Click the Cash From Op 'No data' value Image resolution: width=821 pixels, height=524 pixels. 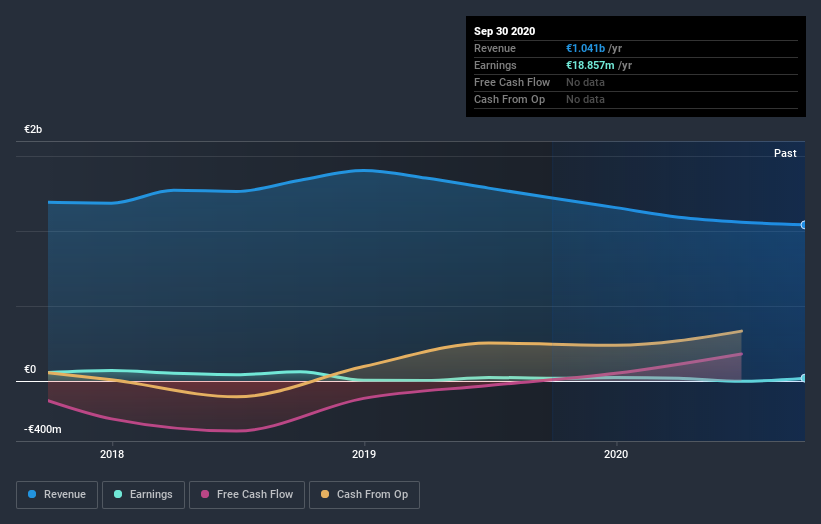pyautogui.click(x=585, y=99)
